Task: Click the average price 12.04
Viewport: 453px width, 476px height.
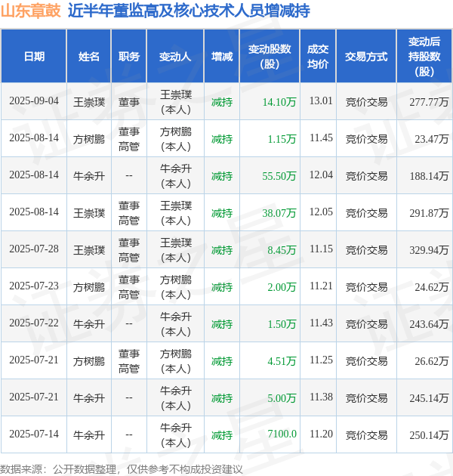Action: tap(321, 175)
